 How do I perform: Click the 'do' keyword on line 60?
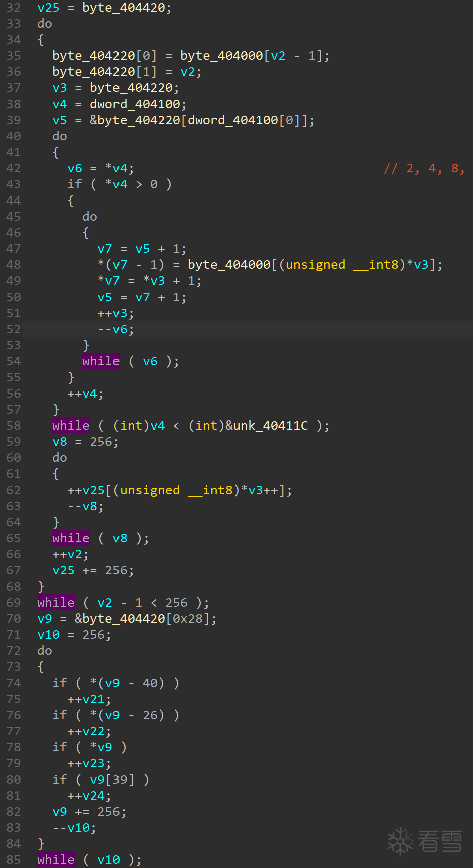click(60, 458)
